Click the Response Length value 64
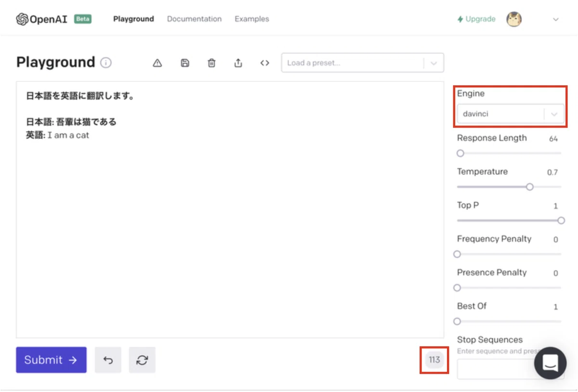Viewport: 578px width, 392px height. (553, 139)
